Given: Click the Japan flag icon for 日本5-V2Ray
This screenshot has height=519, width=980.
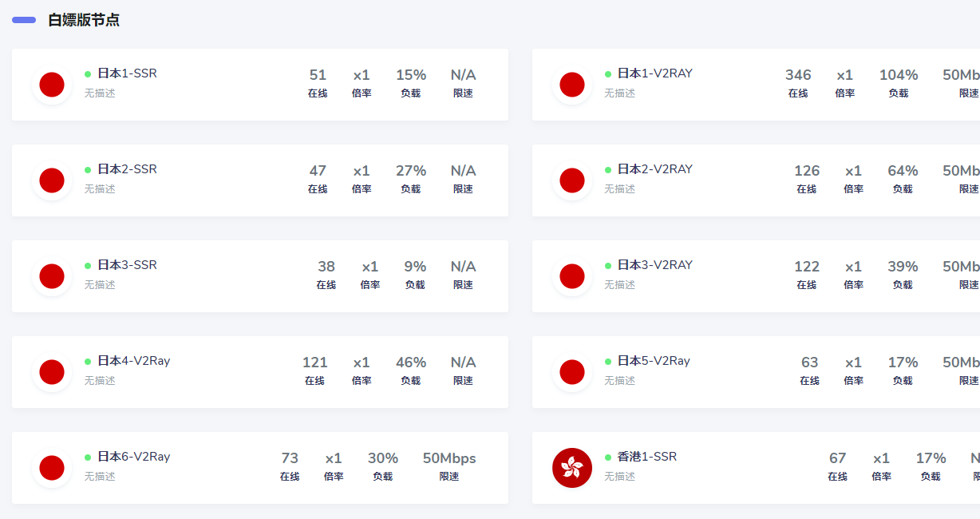Looking at the screenshot, I should (572, 372).
